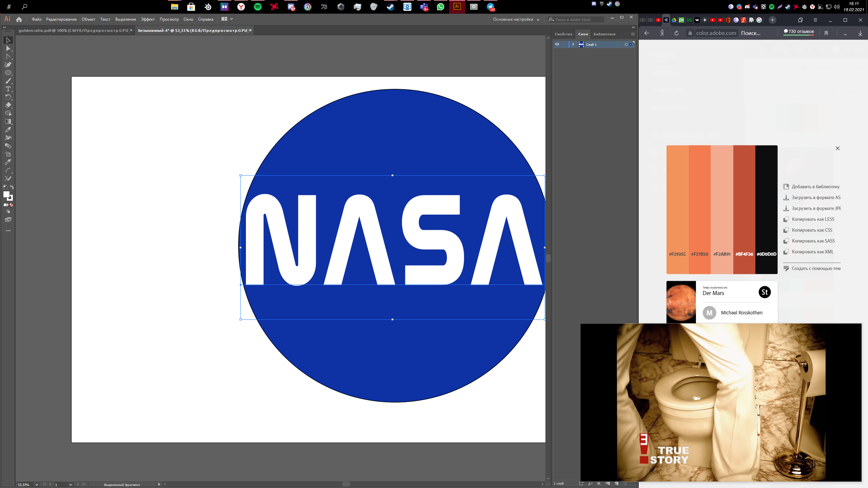The width and height of the screenshot is (868, 488).
Task: Select the Eyedropper tool
Action: coord(8,130)
